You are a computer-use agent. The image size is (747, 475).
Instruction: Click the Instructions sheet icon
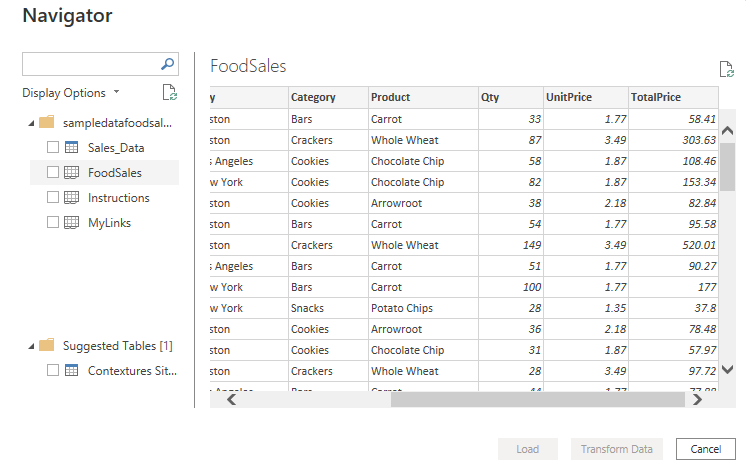[72, 198]
